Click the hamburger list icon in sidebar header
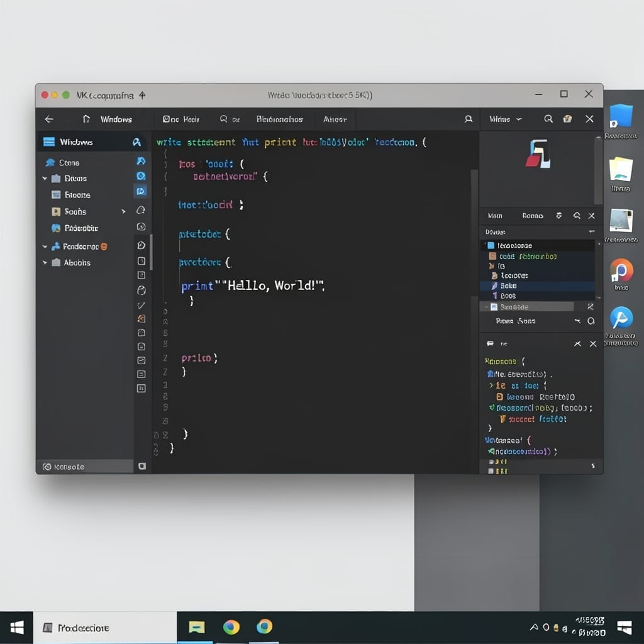Image resolution: width=644 pixels, height=644 pixels. click(x=49, y=142)
